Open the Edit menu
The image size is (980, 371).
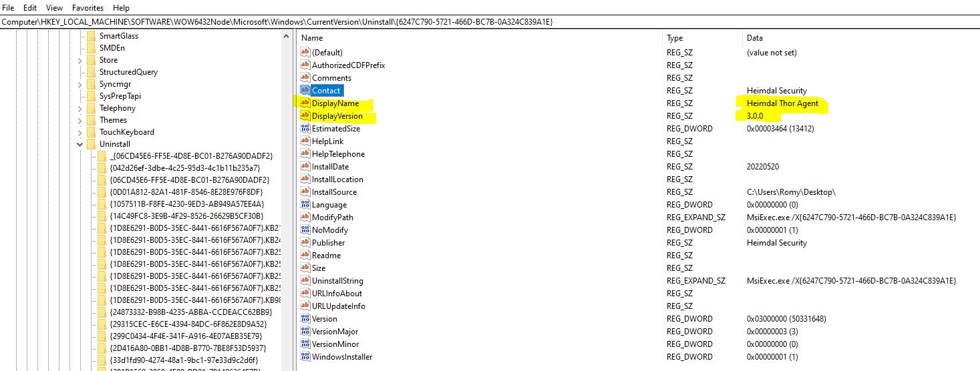30,8
